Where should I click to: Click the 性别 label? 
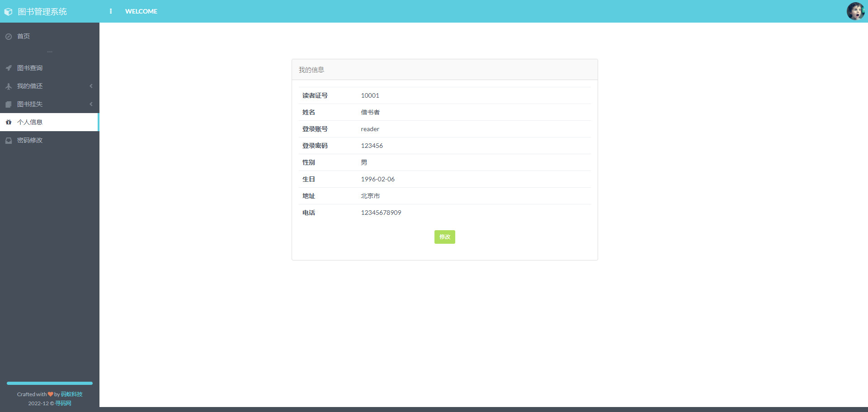(309, 162)
